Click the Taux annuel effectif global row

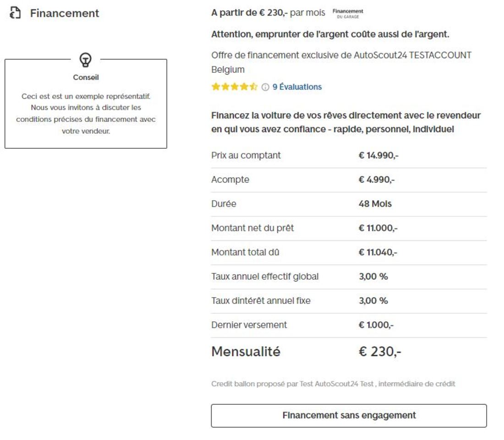(349, 277)
